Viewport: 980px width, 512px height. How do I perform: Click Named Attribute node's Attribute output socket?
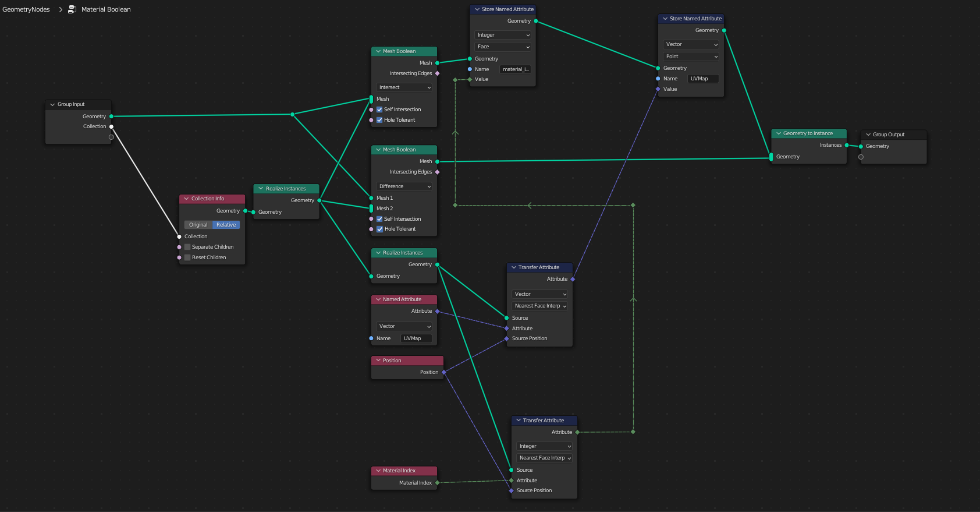[x=437, y=311]
